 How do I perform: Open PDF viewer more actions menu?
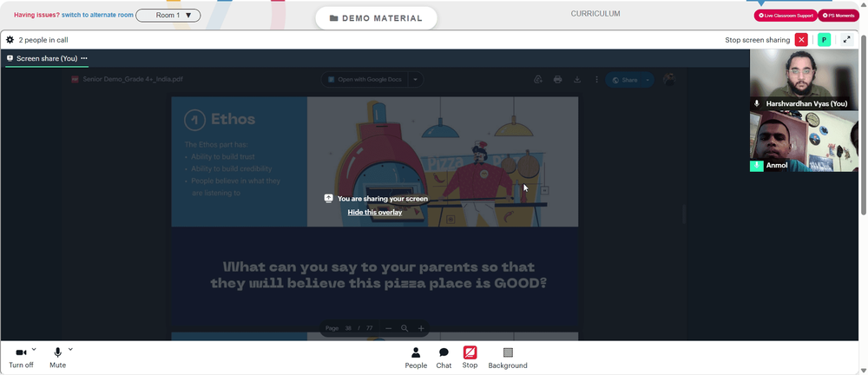coord(596,80)
